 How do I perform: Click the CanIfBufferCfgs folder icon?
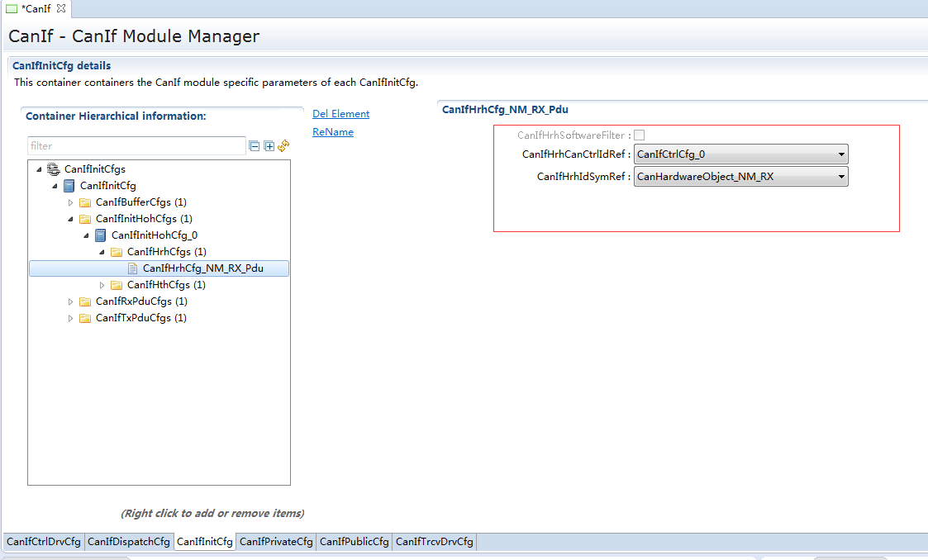click(85, 202)
